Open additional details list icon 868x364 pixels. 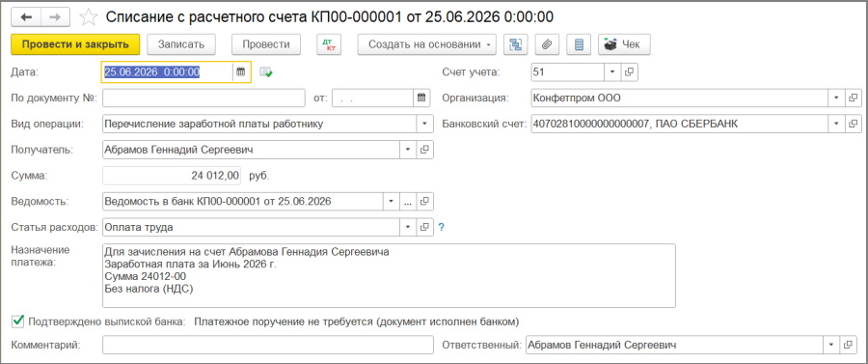coord(579,44)
